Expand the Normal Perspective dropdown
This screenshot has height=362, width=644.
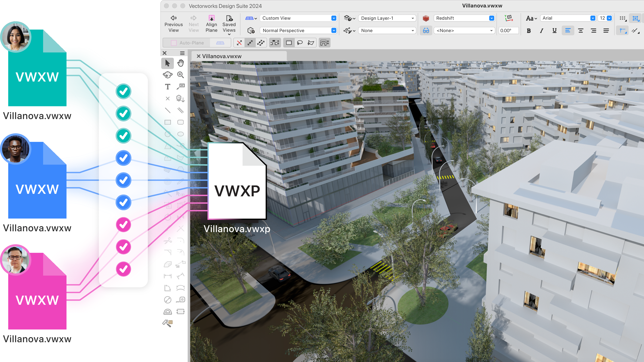tap(334, 30)
